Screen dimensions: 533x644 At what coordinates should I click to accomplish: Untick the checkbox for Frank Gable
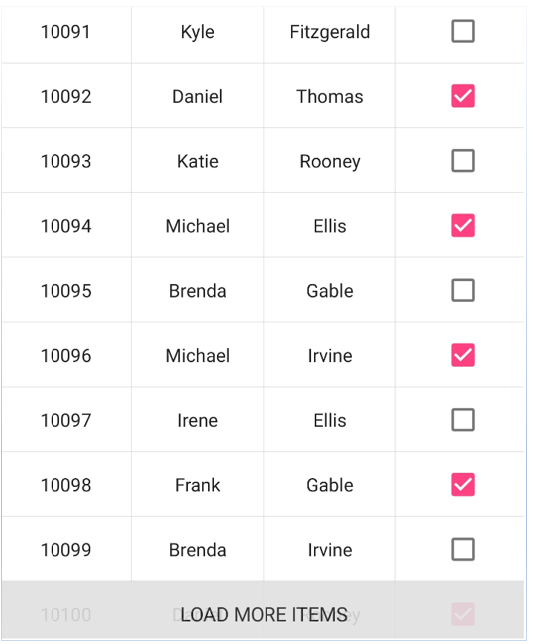tap(463, 485)
